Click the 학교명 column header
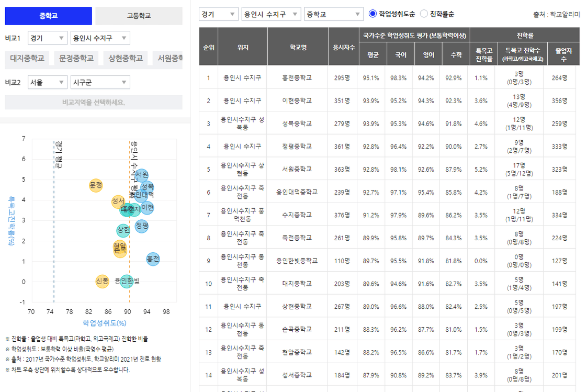 coord(298,48)
